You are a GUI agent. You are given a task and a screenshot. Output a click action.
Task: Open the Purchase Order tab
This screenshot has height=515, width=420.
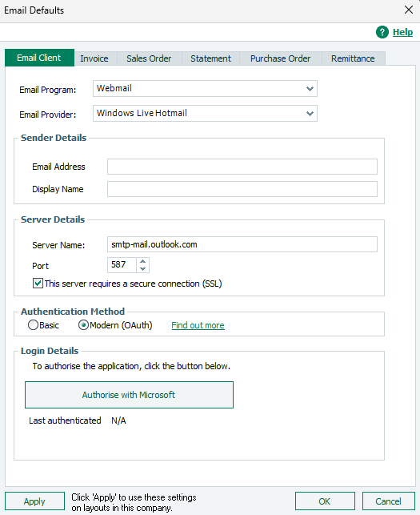point(281,58)
